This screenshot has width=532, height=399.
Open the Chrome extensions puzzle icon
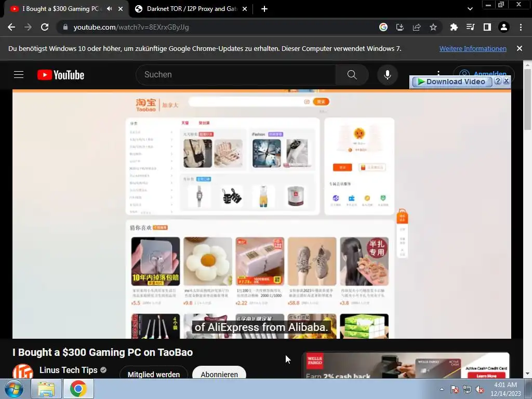454,27
